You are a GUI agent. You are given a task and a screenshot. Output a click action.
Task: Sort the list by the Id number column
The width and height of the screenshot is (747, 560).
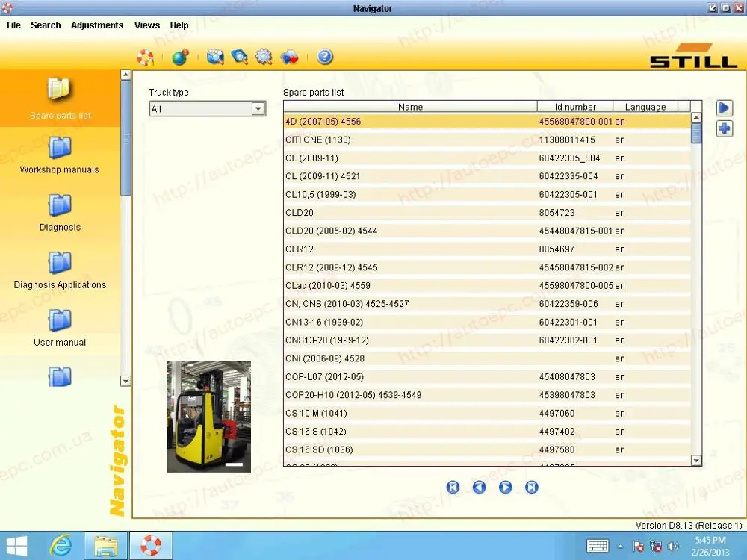[575, 107]
